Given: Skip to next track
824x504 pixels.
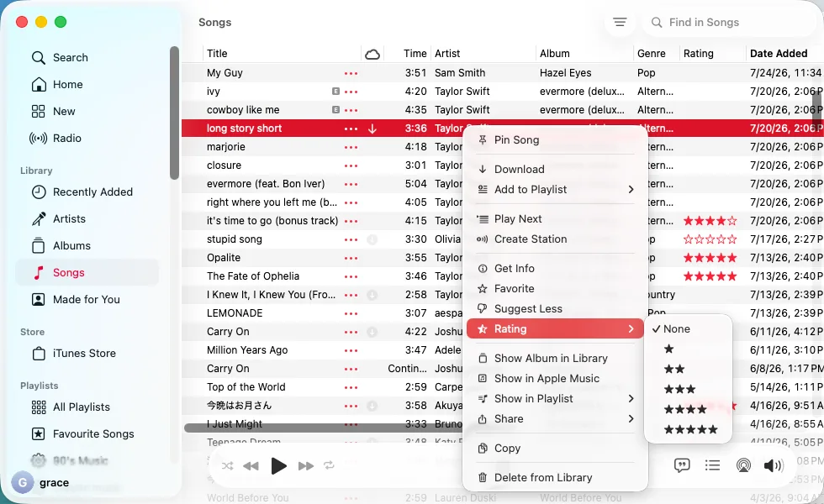Looking at the screenshot, I should pos(305,465).
